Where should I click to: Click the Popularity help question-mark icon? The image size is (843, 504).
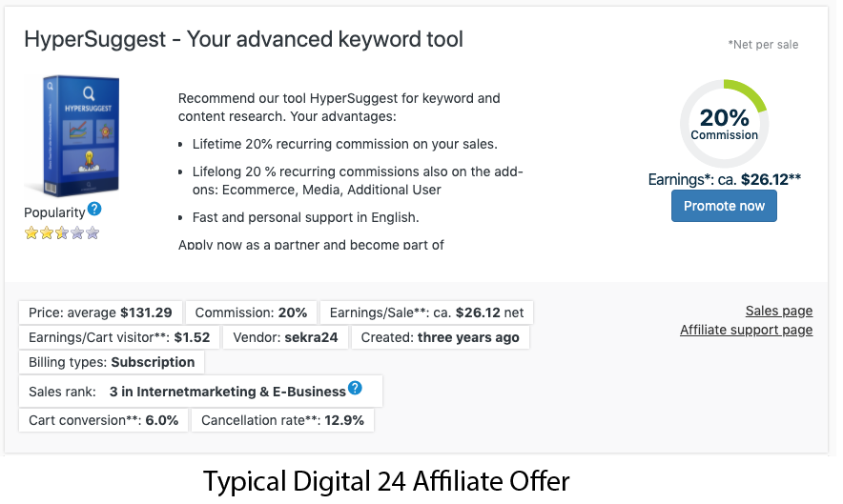(94, 210)
